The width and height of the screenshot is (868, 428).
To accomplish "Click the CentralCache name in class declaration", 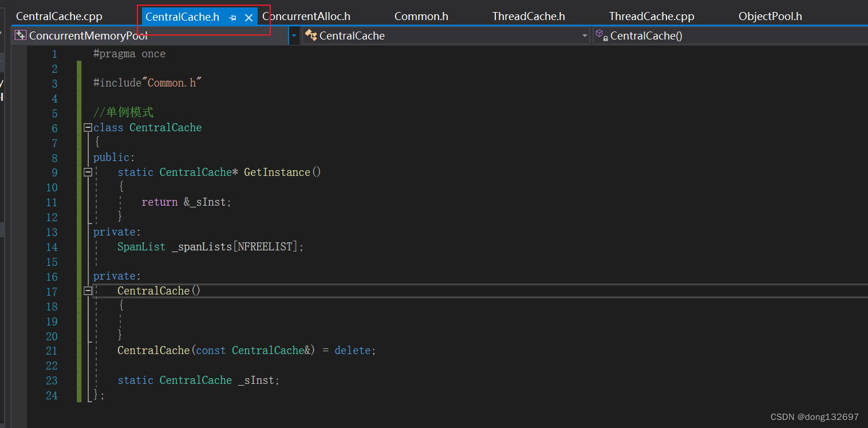I will click(x=165, y=128).
